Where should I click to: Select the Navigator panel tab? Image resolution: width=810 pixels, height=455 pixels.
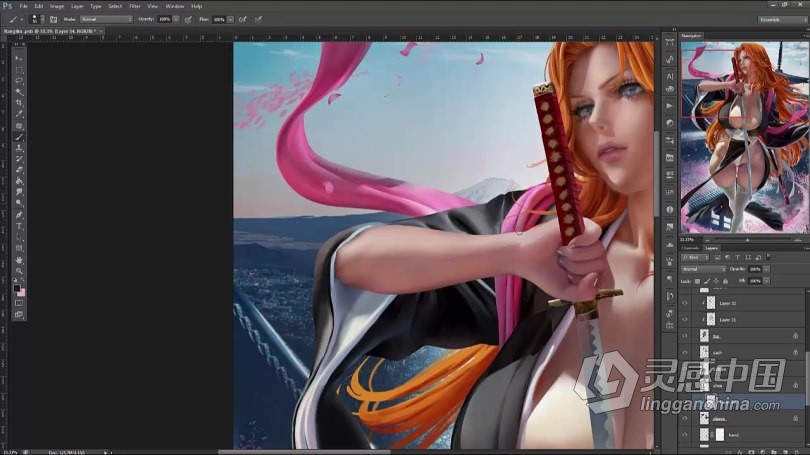tap(691, 36)
